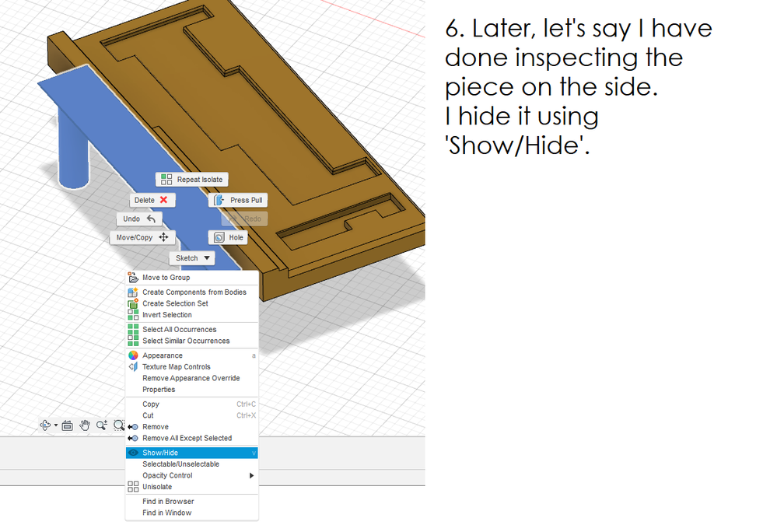
Task: Click Move to Group menu entry
Action: point(192,278)
